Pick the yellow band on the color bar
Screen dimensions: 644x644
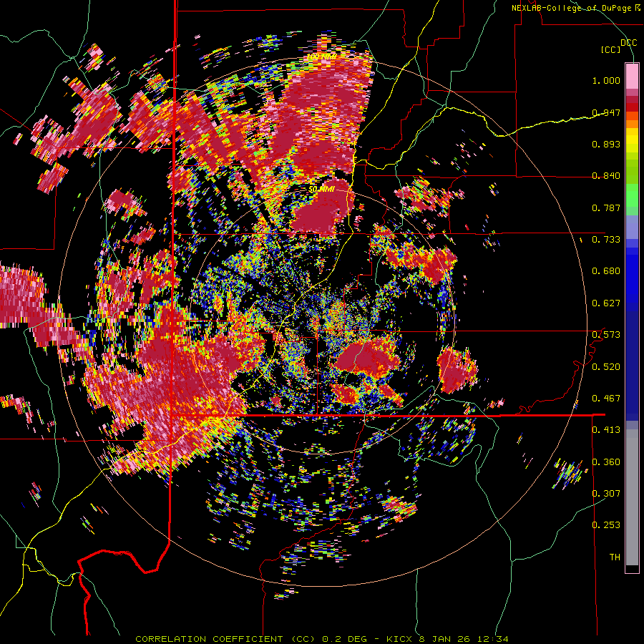pyautogui.click(x=632, y=140)
